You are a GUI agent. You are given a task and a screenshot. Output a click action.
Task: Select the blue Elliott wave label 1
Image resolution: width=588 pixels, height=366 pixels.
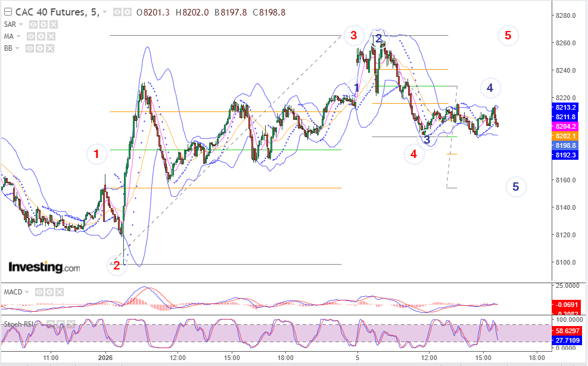[x=356, y=88]
